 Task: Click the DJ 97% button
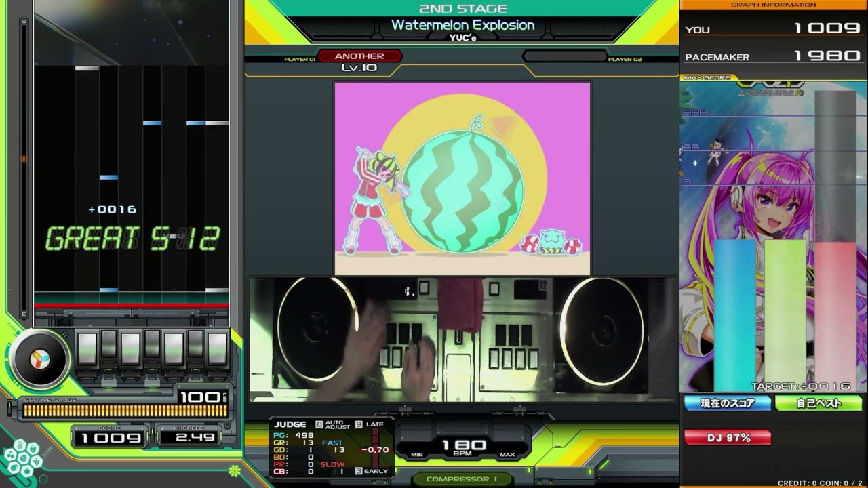(728, 438)
